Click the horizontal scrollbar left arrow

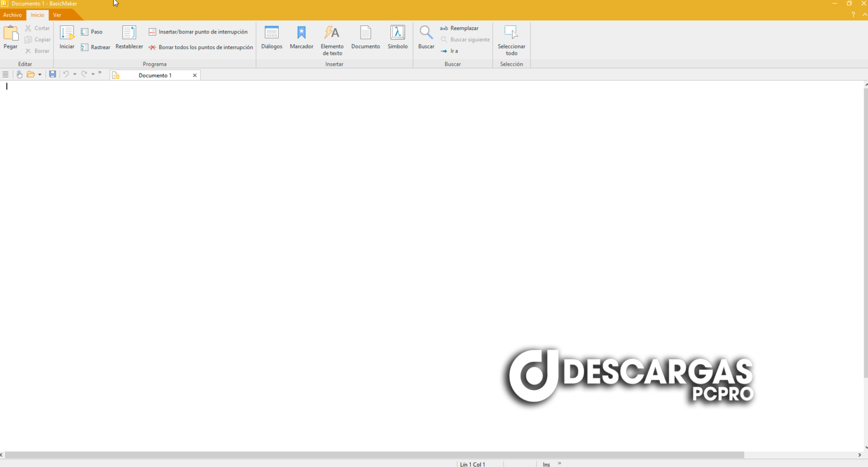point(2,455)
